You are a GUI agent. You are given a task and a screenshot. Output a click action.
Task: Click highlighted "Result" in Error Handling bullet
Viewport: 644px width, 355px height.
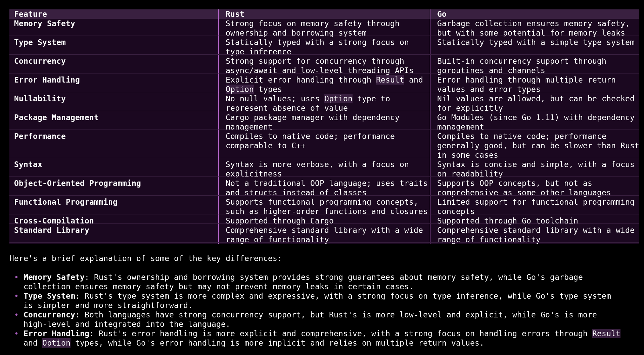tap(606, 334)
